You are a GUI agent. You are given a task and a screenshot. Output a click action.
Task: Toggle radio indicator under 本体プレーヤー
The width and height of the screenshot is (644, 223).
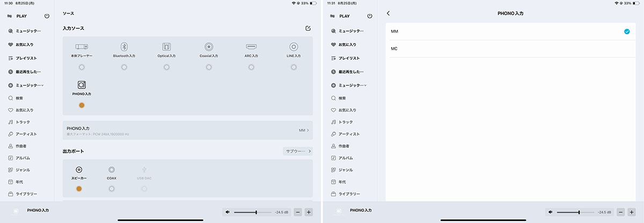click(82, 67)
